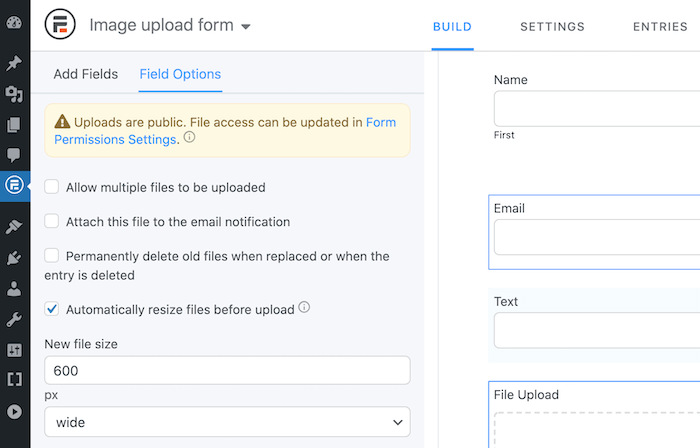The height and width of the screenshot is (448, 700).
Task: Click the info icon beside resize files
Action: pyautogui.click(x=304, y=307)
